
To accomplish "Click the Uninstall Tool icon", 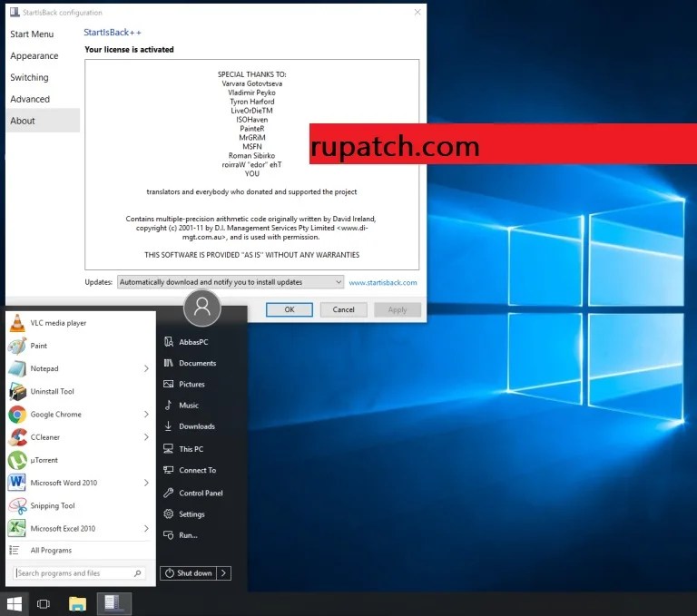I will [17, 392].
